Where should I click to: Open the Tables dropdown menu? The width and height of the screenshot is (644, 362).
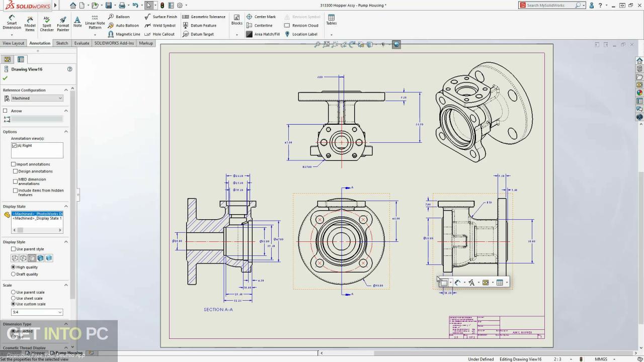click(331, 35)
